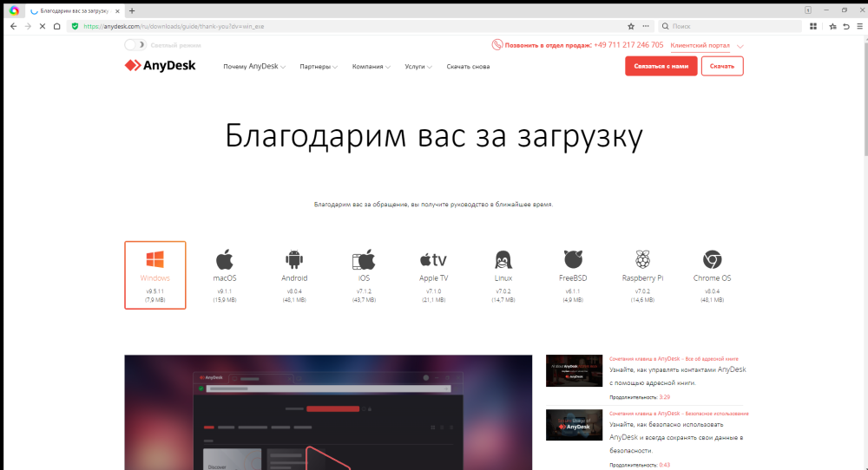
Task: Open the 'Usage of AnyDesk' video thumbnail
Action: [x=574, y=425]
